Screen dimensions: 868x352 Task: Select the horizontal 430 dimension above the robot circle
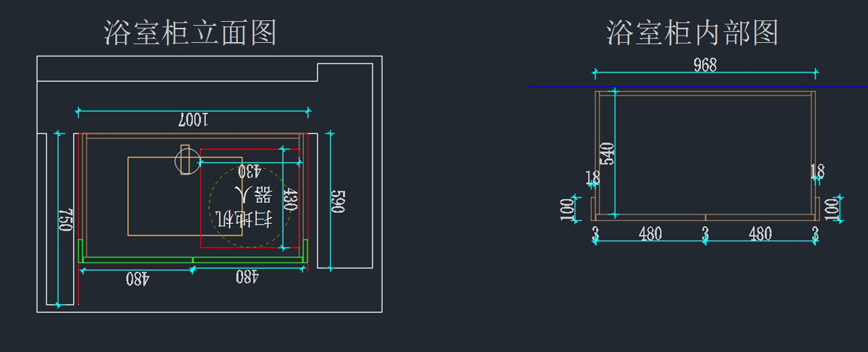[x=248, y=172]
